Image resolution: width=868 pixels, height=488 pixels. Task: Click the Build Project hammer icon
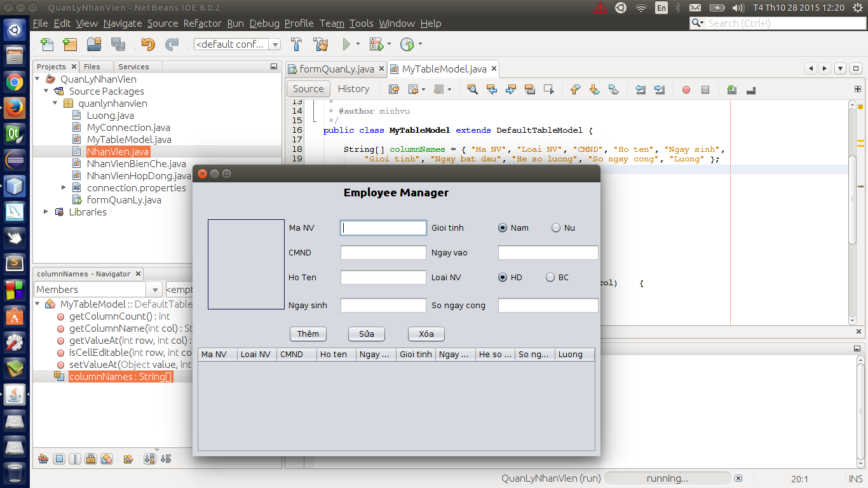tap(296, 44)
